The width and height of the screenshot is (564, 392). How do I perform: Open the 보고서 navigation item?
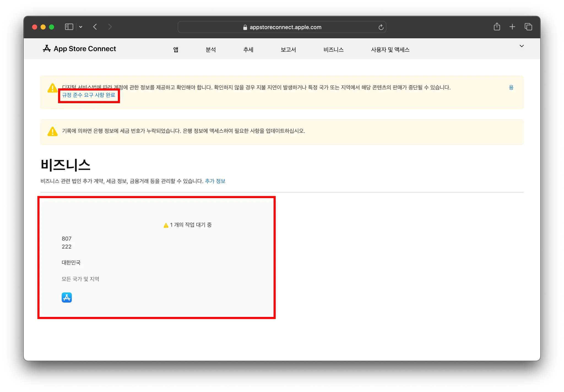coord(288,50)
